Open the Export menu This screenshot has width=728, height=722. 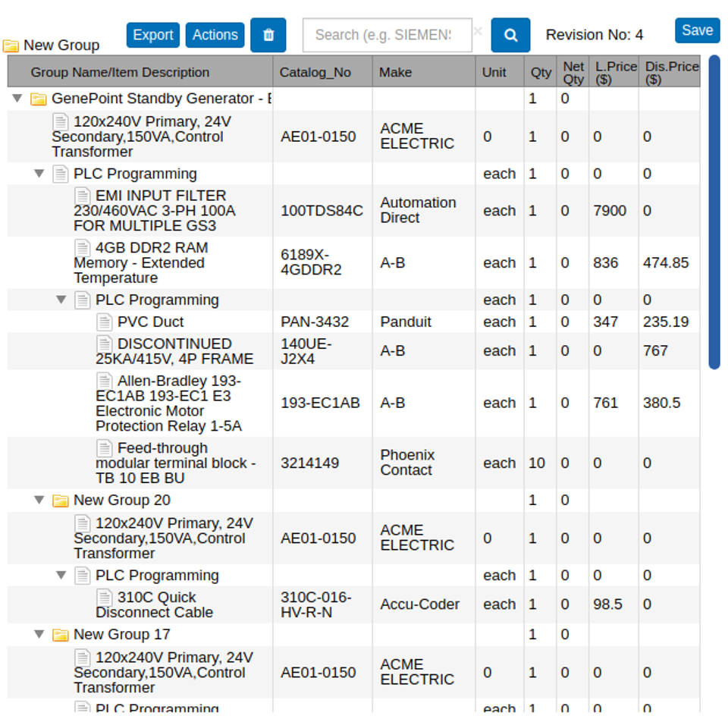point(153,35)
